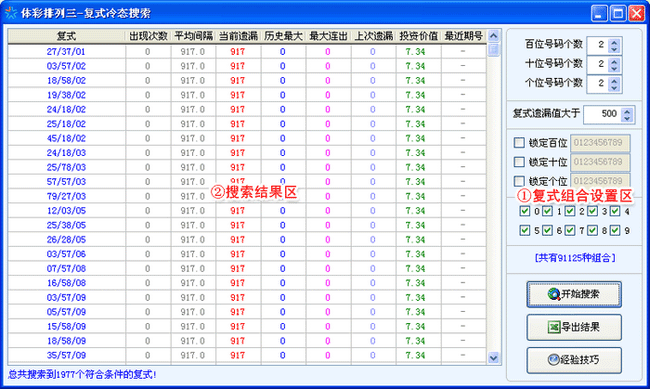Uncheck the digit 8 checkbox
Image resolution: width=650 pixels, height=389 pixels.
[592, 230]
